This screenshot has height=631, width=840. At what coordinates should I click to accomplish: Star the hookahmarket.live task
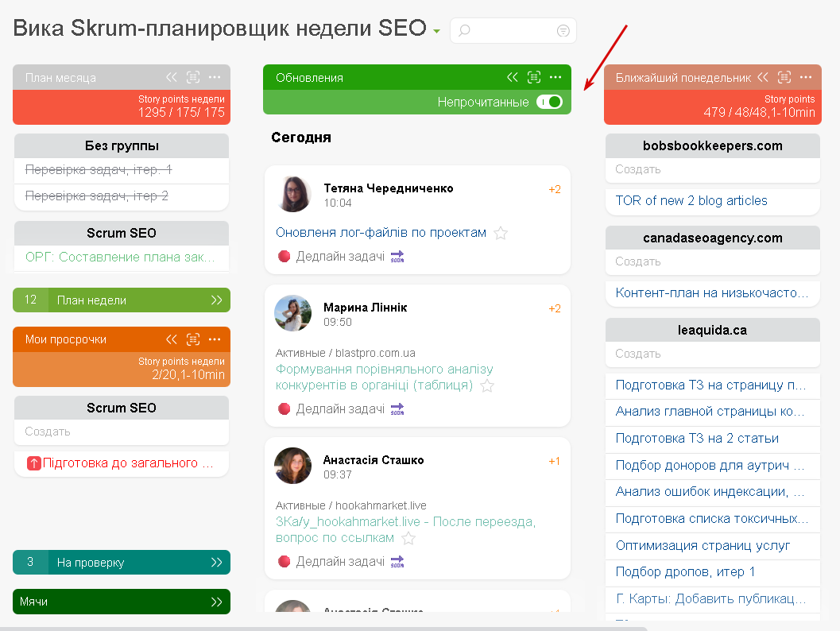coord(408,538)
